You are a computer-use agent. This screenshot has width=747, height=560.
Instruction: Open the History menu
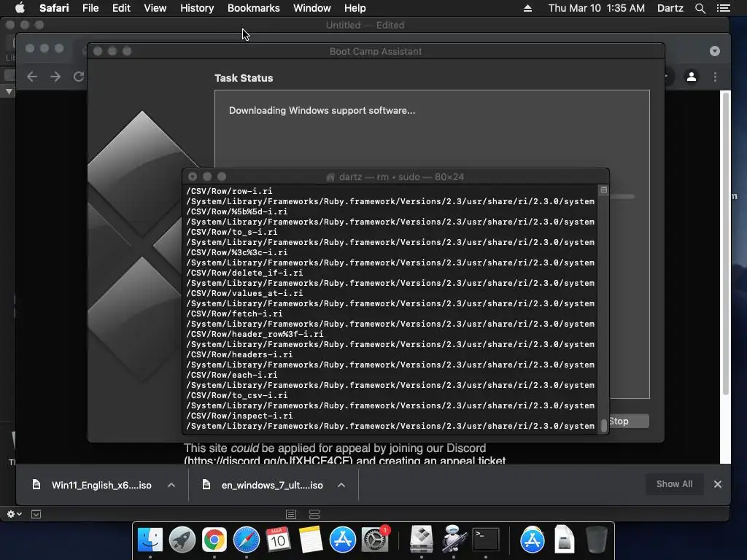[x=197, y=8]
